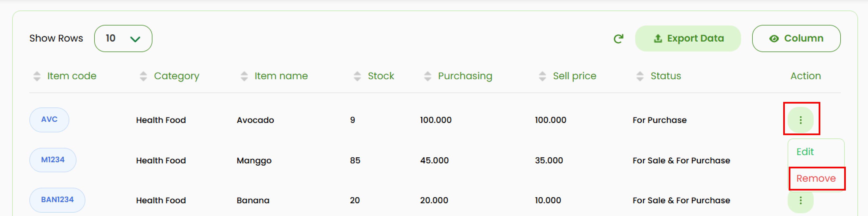Choose Edit from the action menu
The height and width of the screenshot is (216, 868).
point(805,152)
